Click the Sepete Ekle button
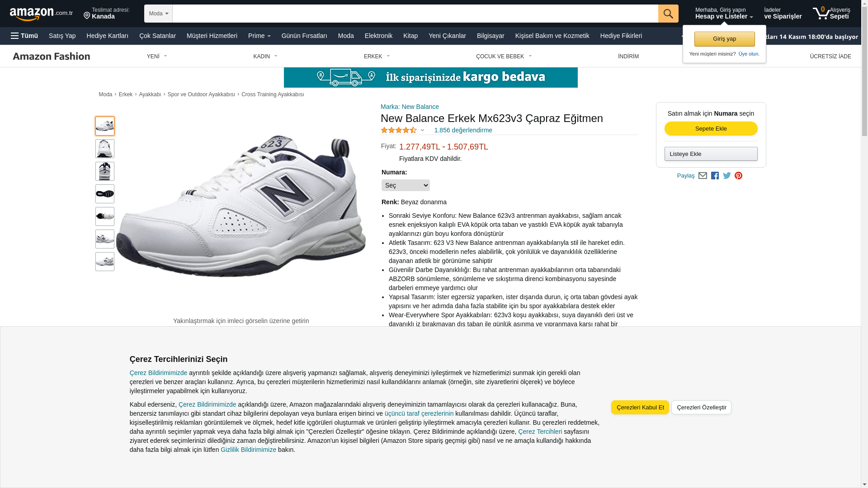This screenshot has height=488, width=868. click(711, 129)
